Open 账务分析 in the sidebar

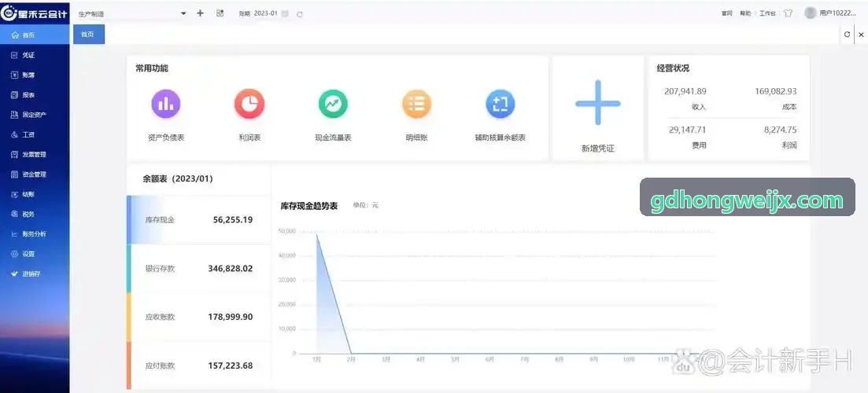pos(35,234)
